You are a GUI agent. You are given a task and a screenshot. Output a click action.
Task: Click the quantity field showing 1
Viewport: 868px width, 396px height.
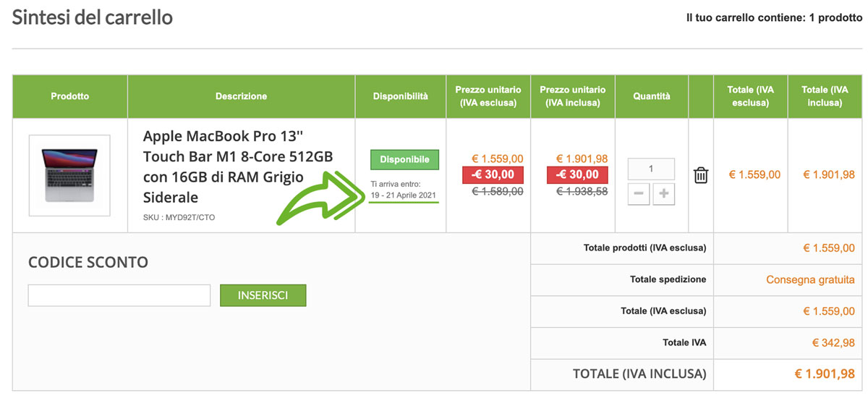pyautogui.click(x=651, y=169)
